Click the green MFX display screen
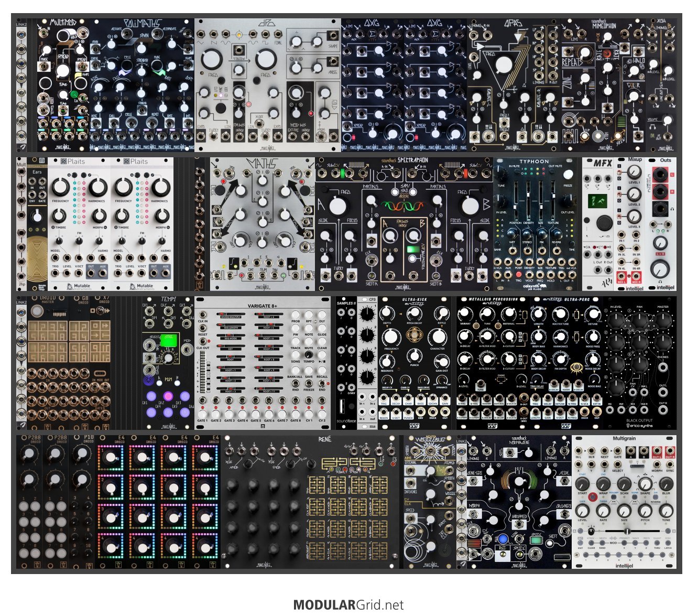This screenshot has width=698, height=616. pos(598,200)
